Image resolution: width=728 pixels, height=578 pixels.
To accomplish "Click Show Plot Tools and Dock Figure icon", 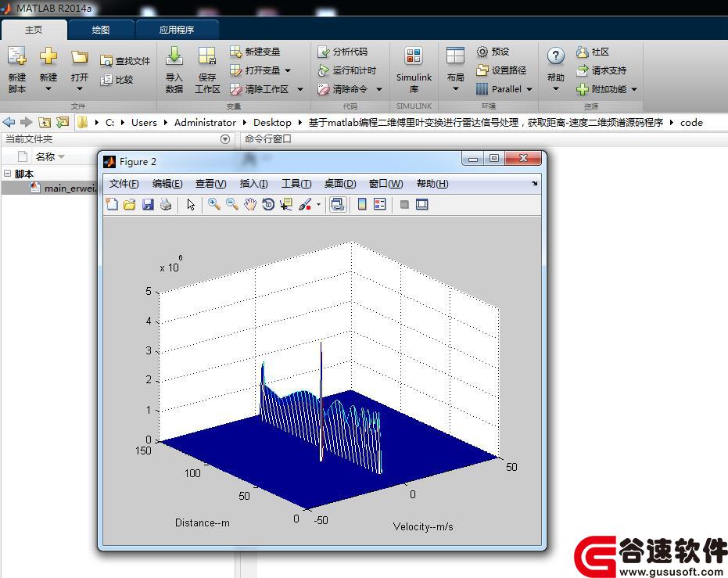I will point(422,204).
